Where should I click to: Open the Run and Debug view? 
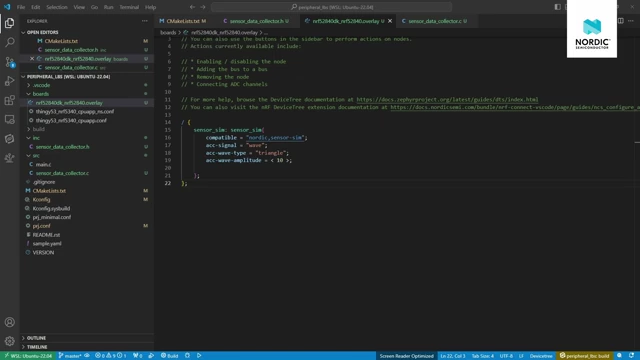[9, 81]
